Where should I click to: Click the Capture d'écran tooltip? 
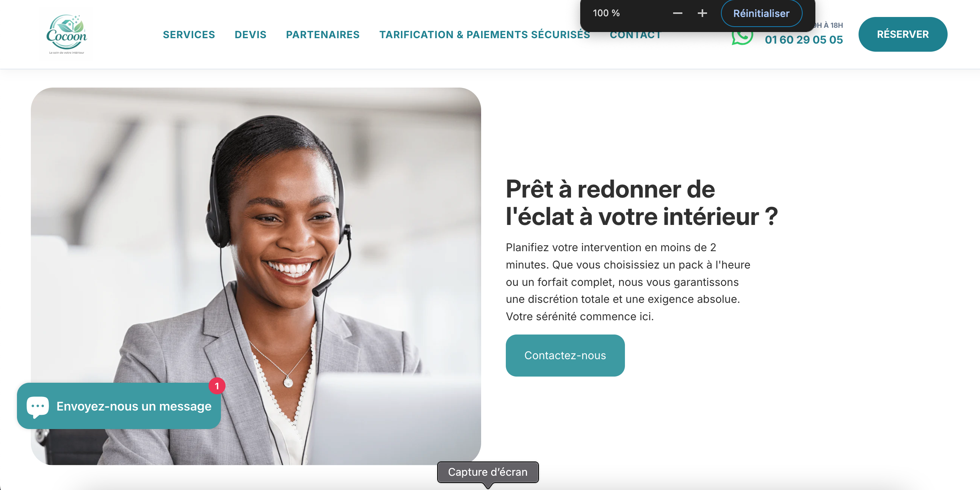pos(488,472)
